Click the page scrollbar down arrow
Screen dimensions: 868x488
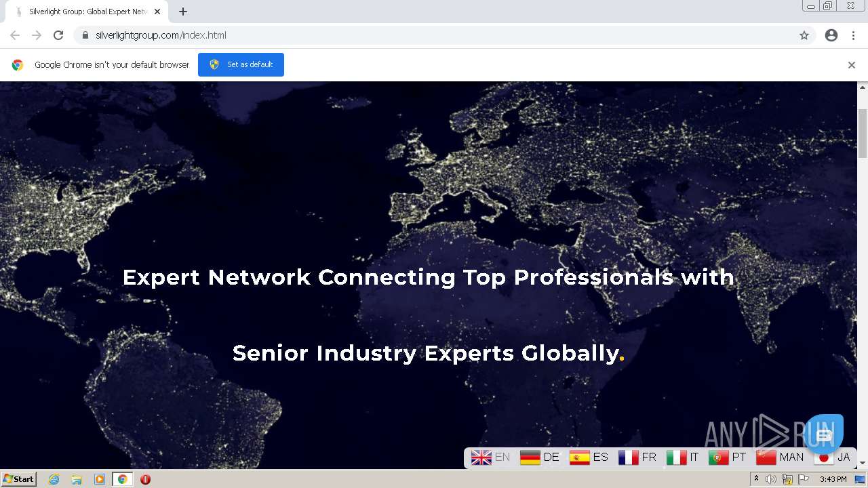tap(863, 463)
